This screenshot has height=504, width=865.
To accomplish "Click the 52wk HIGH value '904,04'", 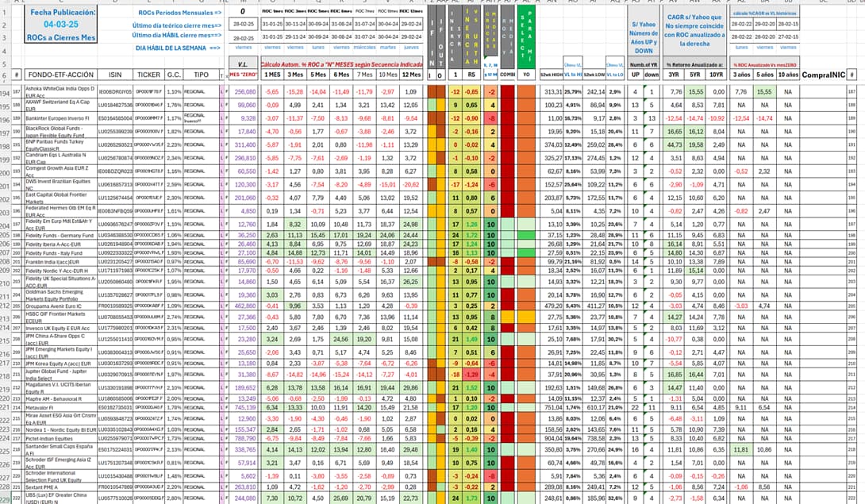I will pos(553,438).
